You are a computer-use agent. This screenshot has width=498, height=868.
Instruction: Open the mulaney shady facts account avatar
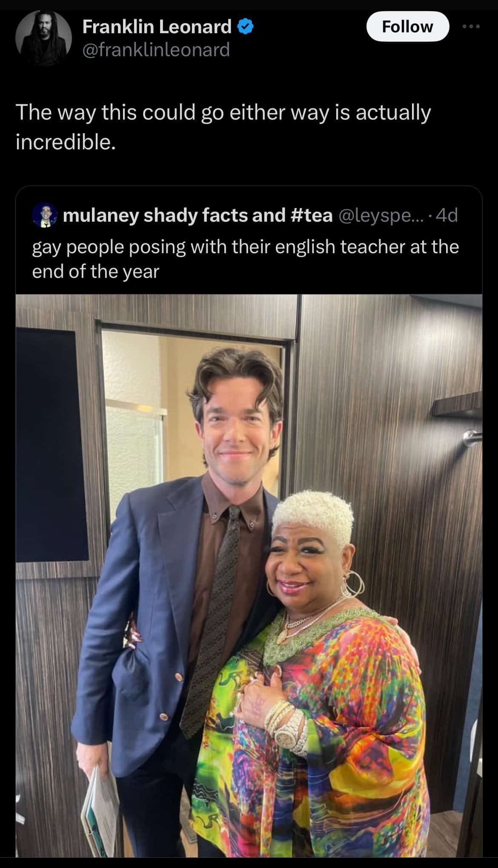[x=45, y=215]
